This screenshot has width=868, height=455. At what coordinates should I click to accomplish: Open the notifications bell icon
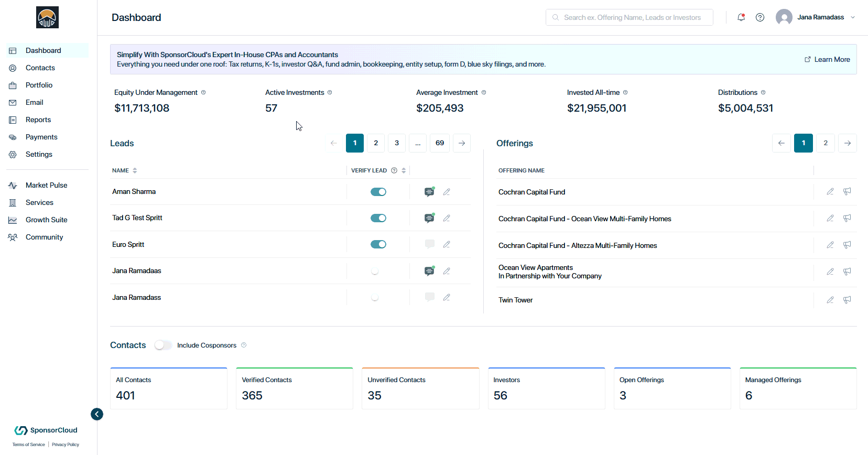tap(741, 17)
